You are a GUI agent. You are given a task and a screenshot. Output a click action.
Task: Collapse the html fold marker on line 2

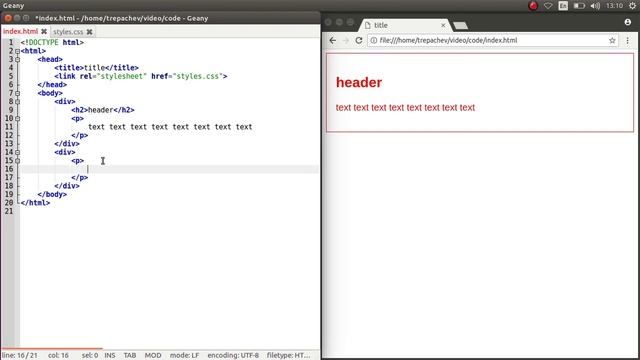click(17, 51)
